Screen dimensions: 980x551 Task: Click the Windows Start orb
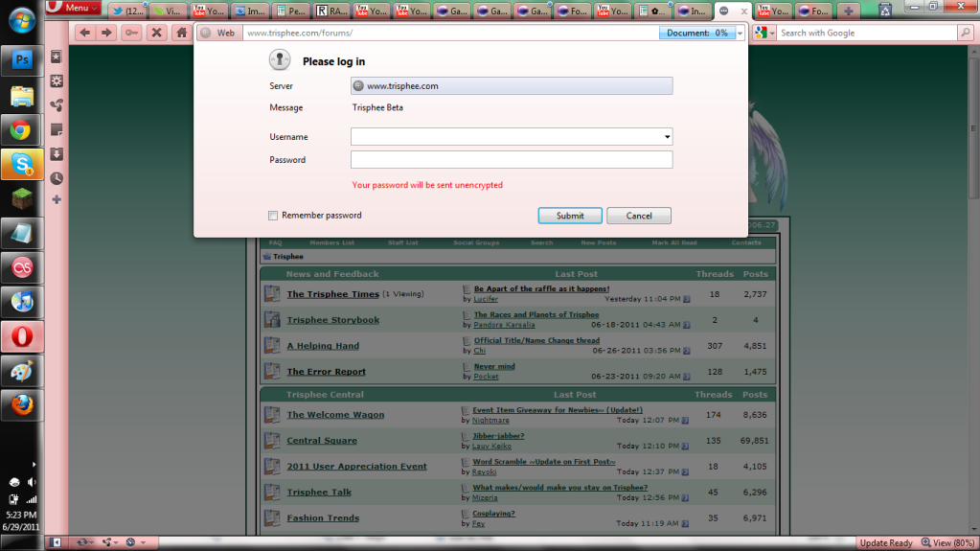tap(22, 20)
